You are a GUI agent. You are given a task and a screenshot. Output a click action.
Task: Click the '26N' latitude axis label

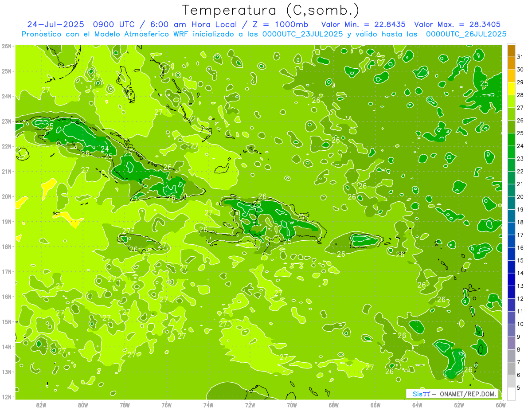(7, 46)
